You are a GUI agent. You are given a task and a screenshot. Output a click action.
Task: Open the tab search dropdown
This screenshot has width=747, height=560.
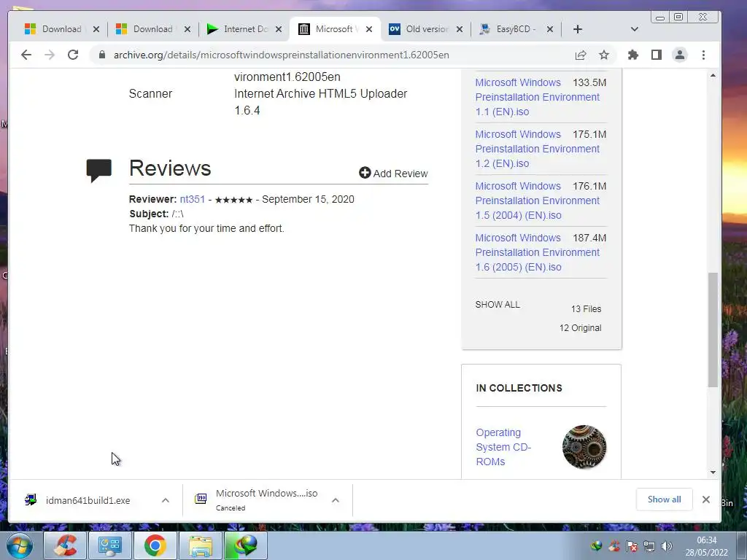pos(634,29)
